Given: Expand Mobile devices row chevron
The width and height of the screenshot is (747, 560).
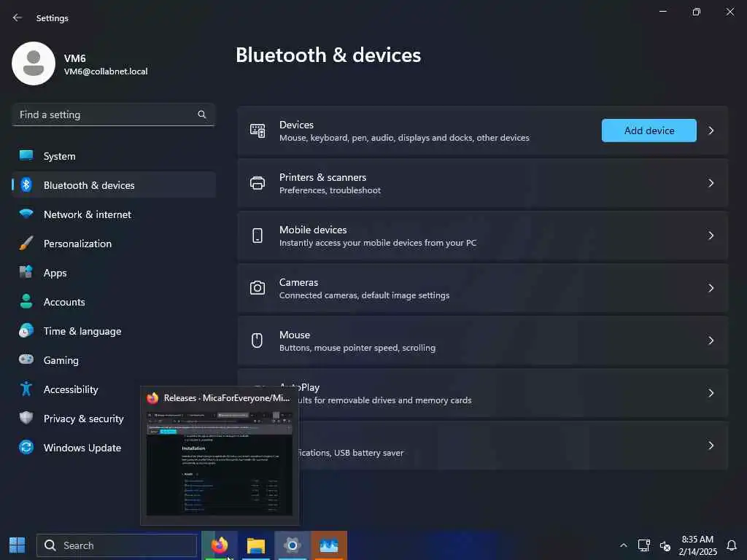Looking at the screenshot, I should pyautogui.click(x=711, y=236).
